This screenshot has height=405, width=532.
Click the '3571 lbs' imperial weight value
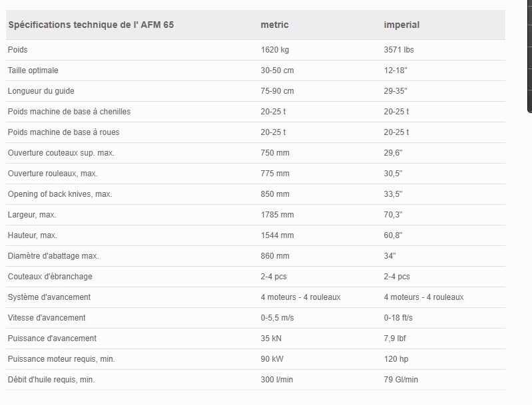point(399,50)
